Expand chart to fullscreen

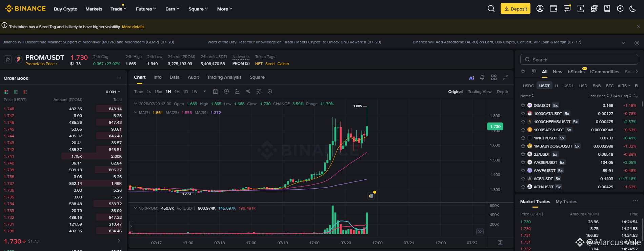[505, 77]
